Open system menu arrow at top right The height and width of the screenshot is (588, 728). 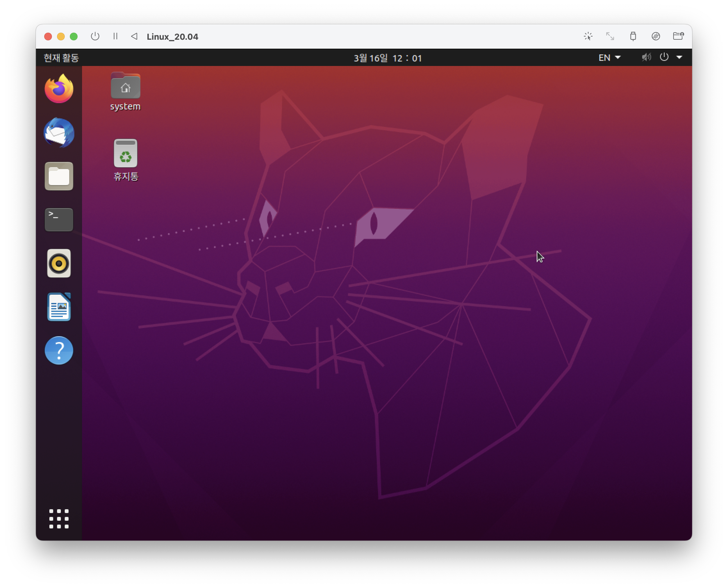click(x=679, y=58)
